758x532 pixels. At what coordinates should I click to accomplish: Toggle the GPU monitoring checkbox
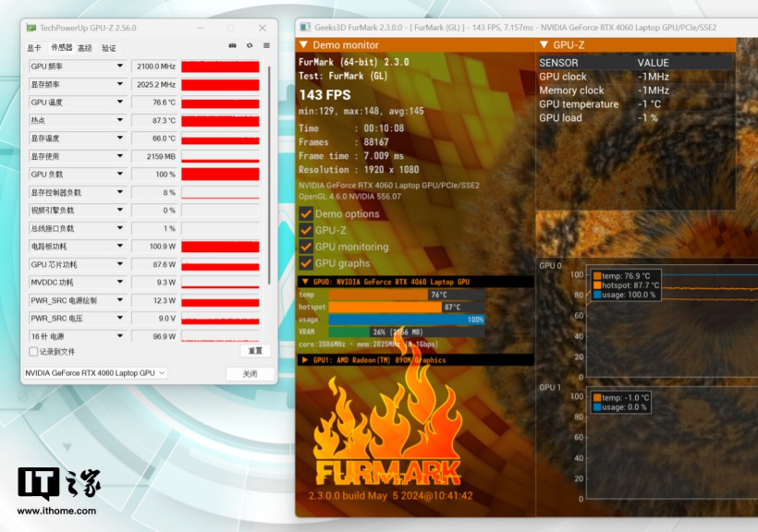point(305,248)
